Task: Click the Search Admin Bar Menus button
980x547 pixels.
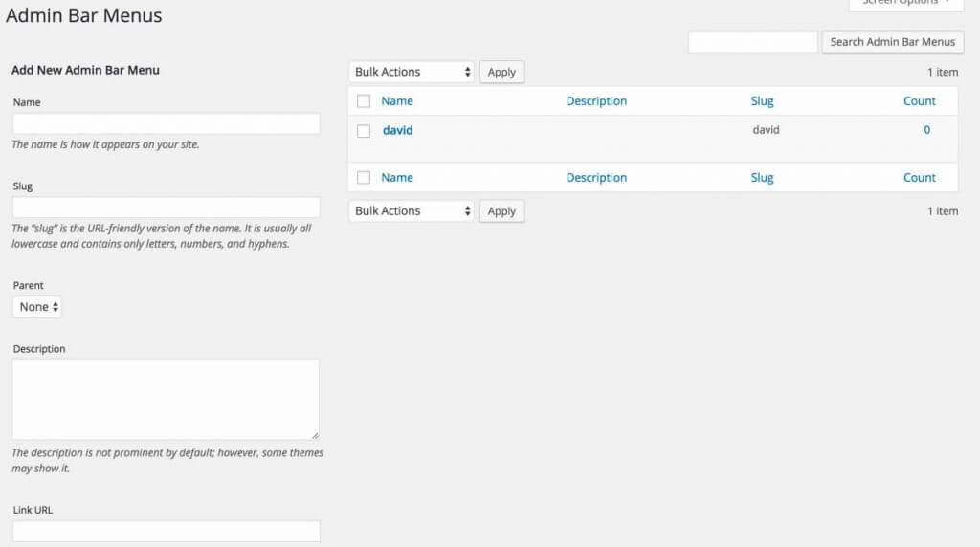Action: coord(892,42)
